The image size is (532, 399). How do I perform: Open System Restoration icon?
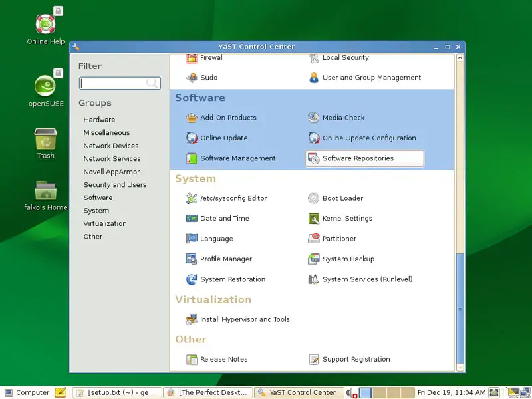tap(192, 279)
